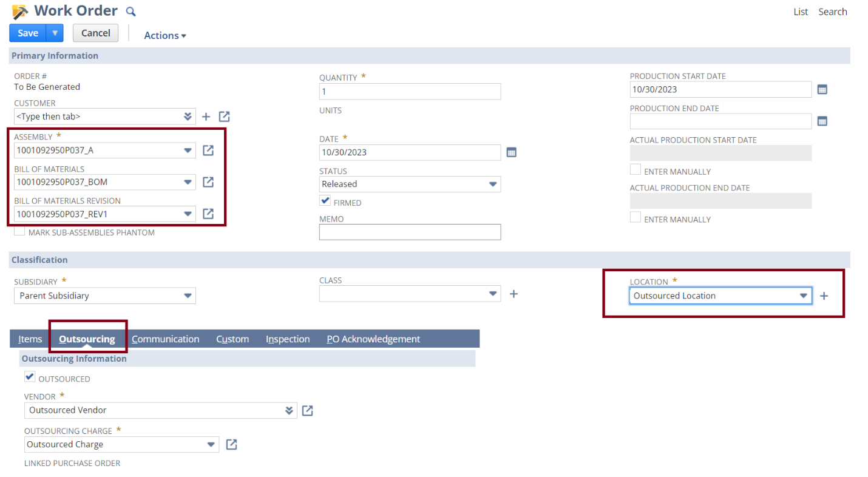The width and height of the screenshot is (868, 477).
Task: Open the Inspection tab
Action: pos(288,339)
